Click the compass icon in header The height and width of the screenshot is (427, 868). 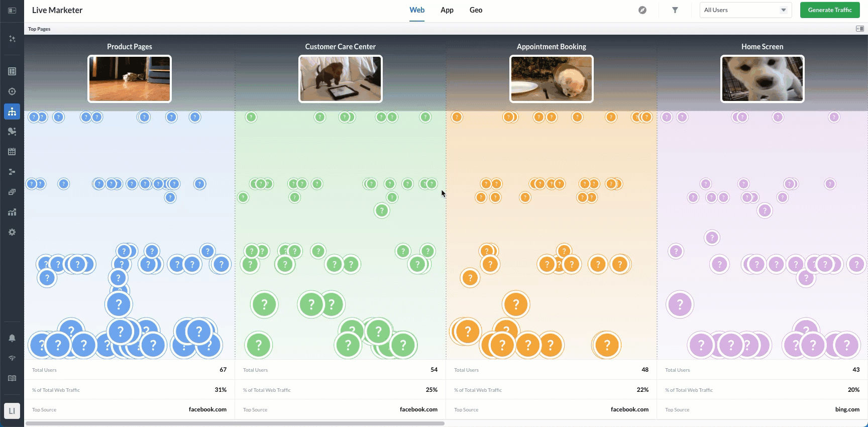pyautogui.click(x=642, y=10)
